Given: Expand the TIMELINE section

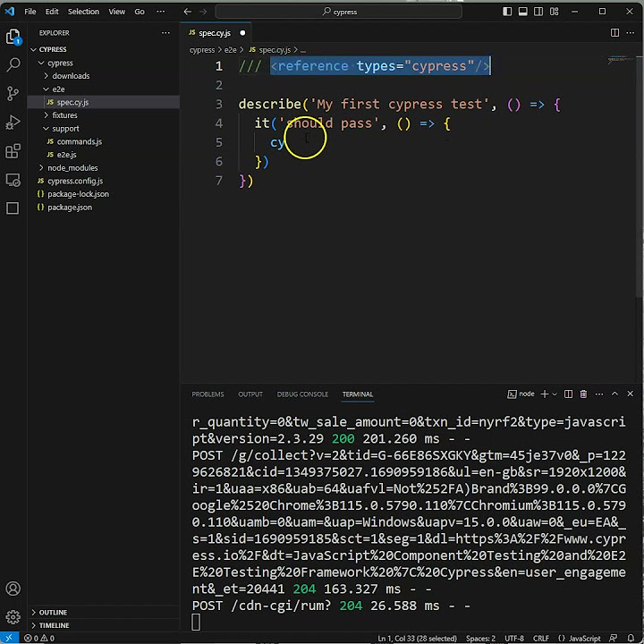Looking at the screenshot, I should point(34,625).
